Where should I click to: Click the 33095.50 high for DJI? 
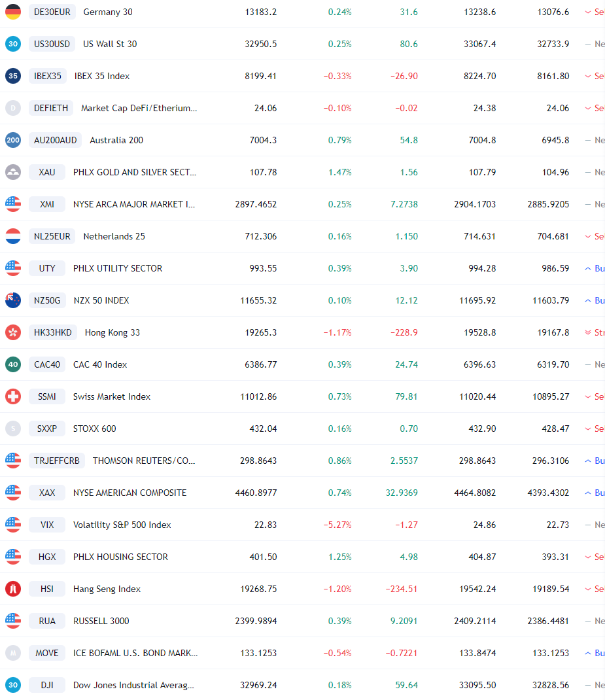(477, 685)
